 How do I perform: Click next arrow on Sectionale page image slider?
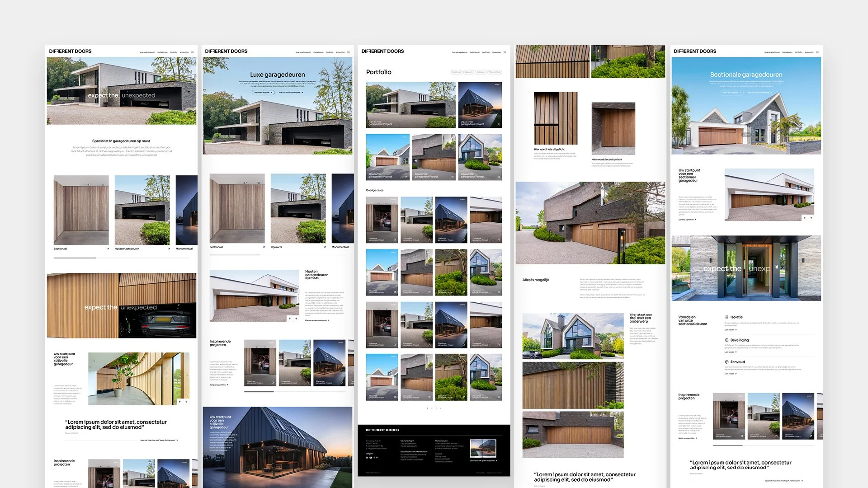pos(811,218)
